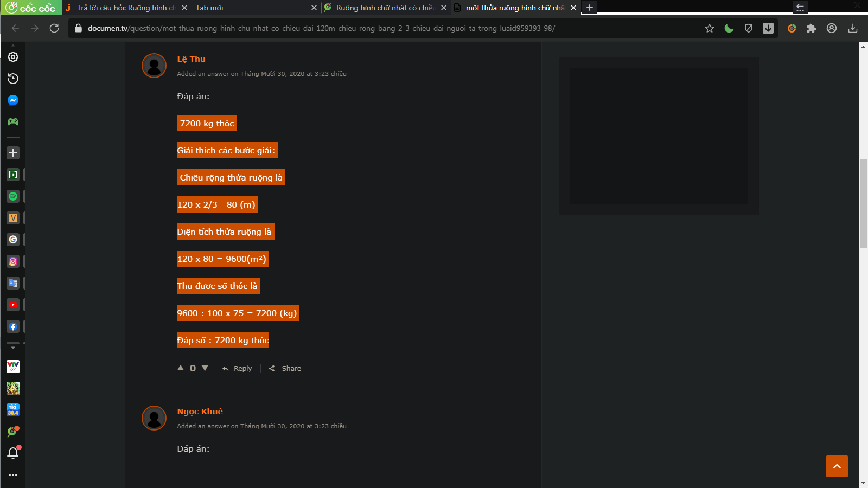Toggle dark mode moon icon
The width and height of the screenshot is (868, 488).
click(x=729, y=28)
